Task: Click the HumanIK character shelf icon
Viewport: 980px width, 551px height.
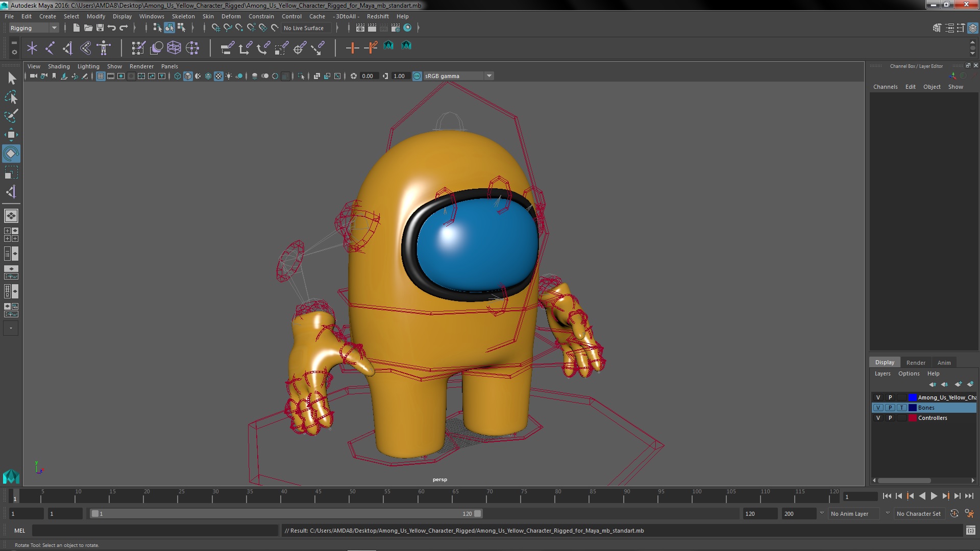Action: pyautogui.click(x=104, y=48)
